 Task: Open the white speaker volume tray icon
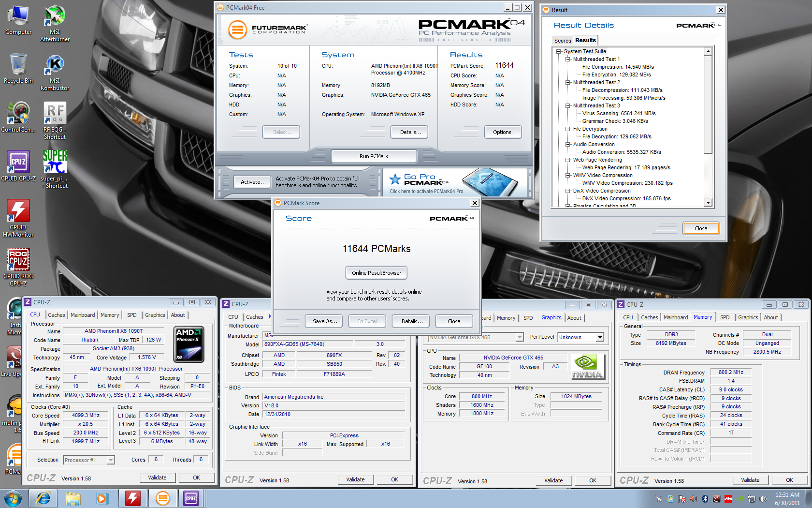[x=763, y=499]
